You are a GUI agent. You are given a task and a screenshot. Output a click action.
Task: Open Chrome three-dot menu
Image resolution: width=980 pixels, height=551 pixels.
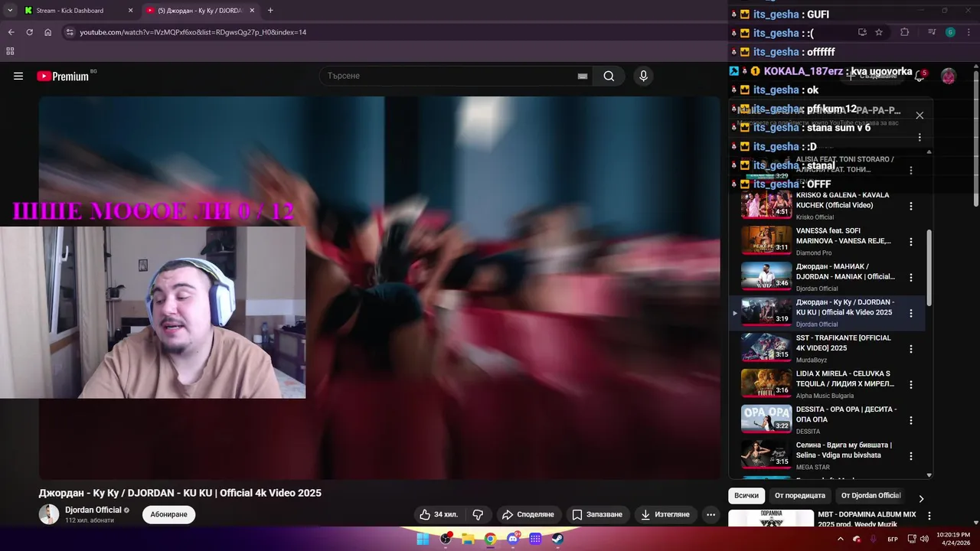(969, 32)
